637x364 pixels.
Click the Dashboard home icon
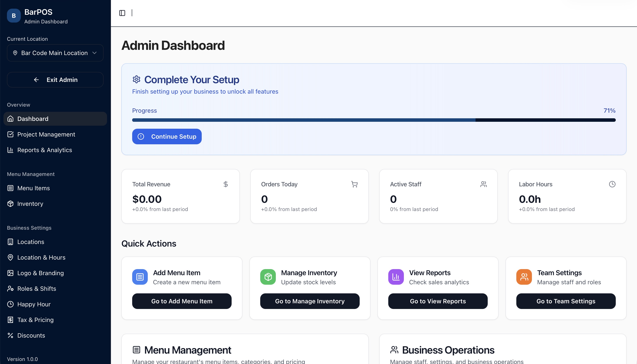tap(10, 119)
